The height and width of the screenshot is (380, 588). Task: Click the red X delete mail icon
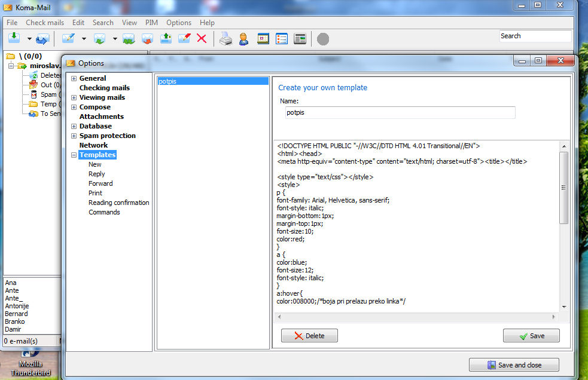(202, 39)
